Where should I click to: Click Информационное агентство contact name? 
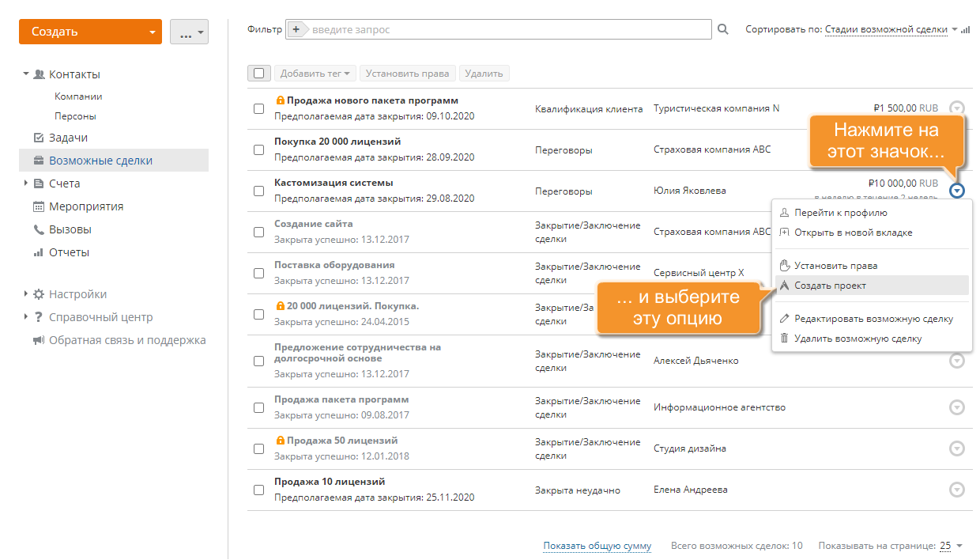click(719, 407)
